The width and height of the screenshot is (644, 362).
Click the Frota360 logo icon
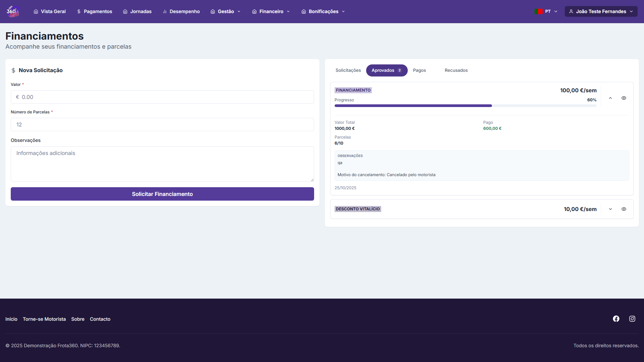(12, 11)
